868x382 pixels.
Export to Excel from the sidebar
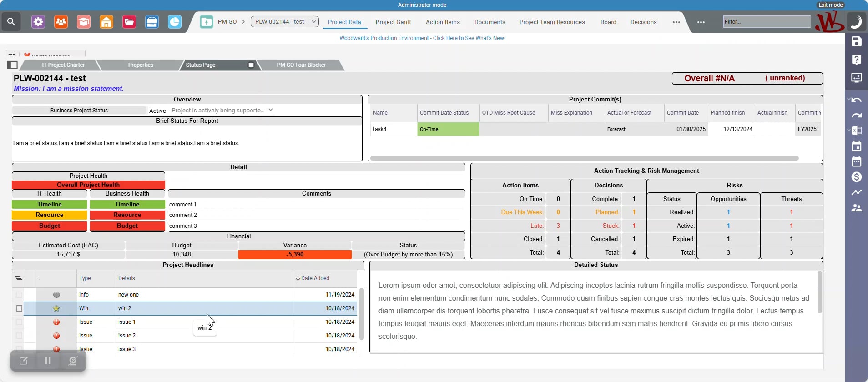click(857, 131)
